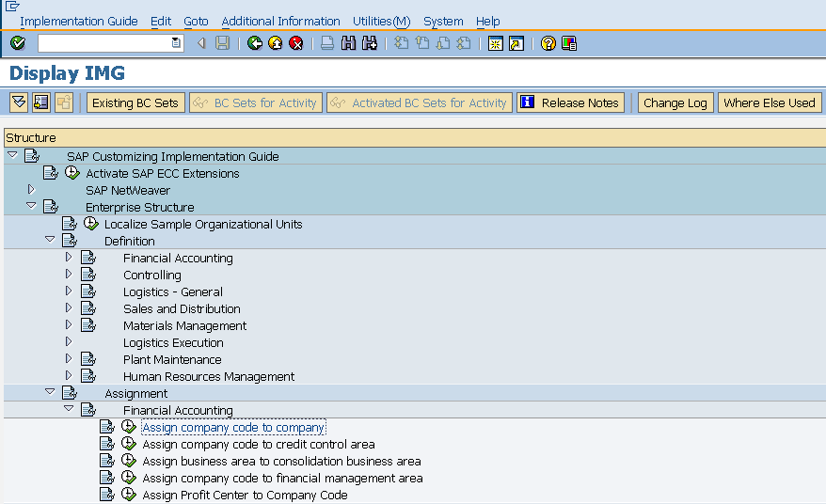Image resolution: width=826 pixels, height=504 pixels.
Task: Click the second Display IMG toolbar icon
Action: (x=41, y=102)
